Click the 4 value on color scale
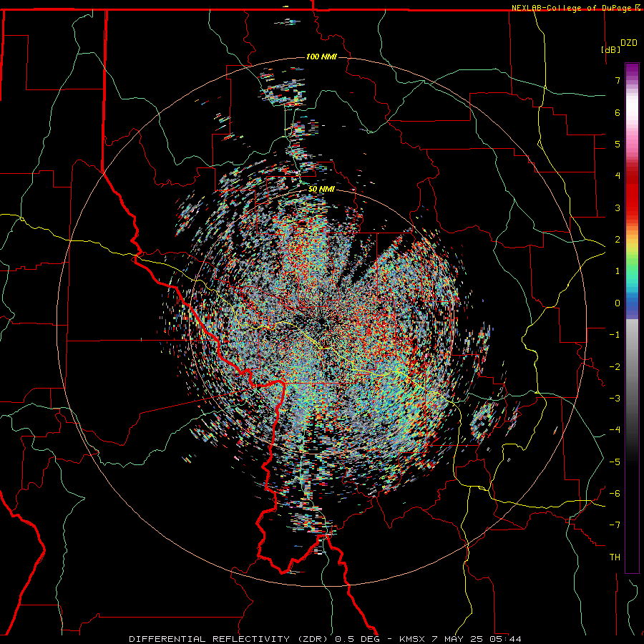 pyautogui.click(x=618, y=176)
